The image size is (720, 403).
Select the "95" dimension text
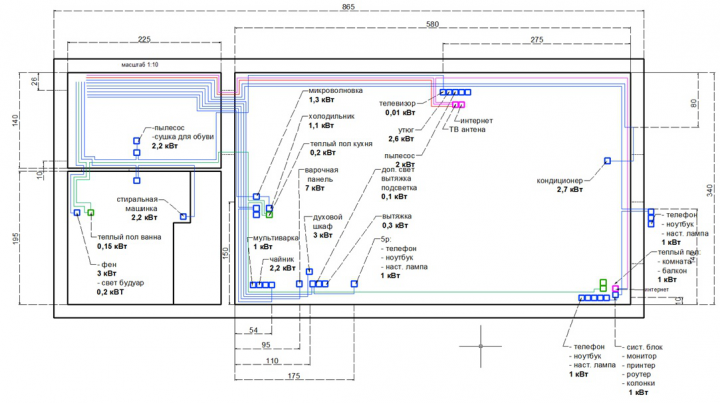click(266, 345)
